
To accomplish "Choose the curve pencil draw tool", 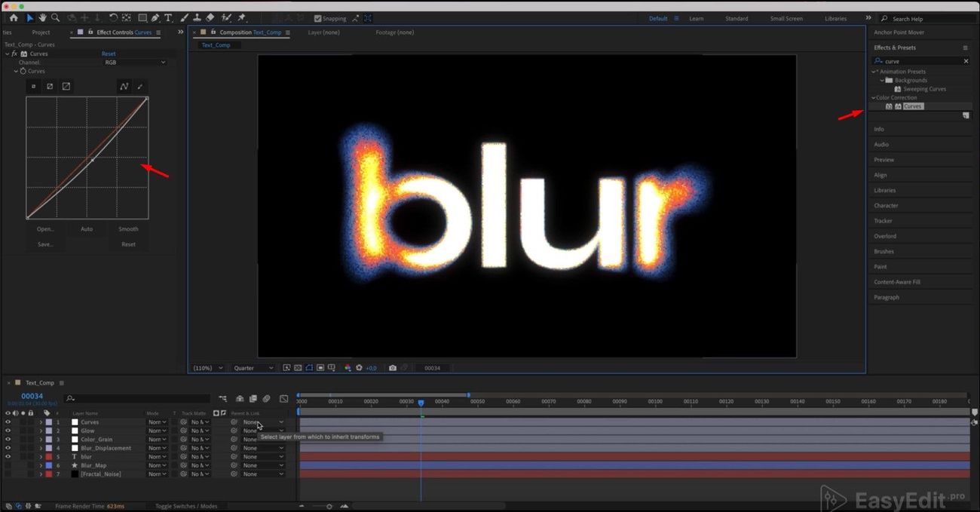I will click(140, 86).
